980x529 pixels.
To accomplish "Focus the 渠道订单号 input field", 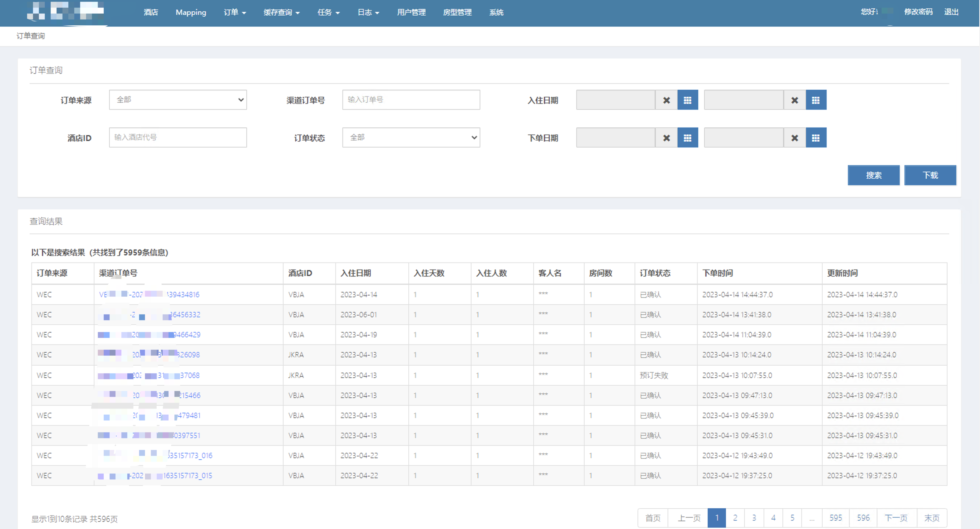I will point(411,100).
